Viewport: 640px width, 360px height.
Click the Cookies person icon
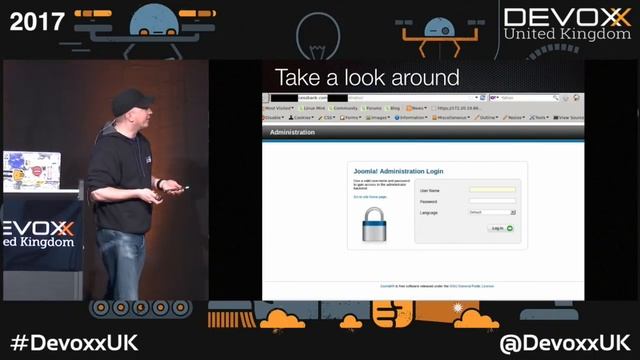coord(291,118)
